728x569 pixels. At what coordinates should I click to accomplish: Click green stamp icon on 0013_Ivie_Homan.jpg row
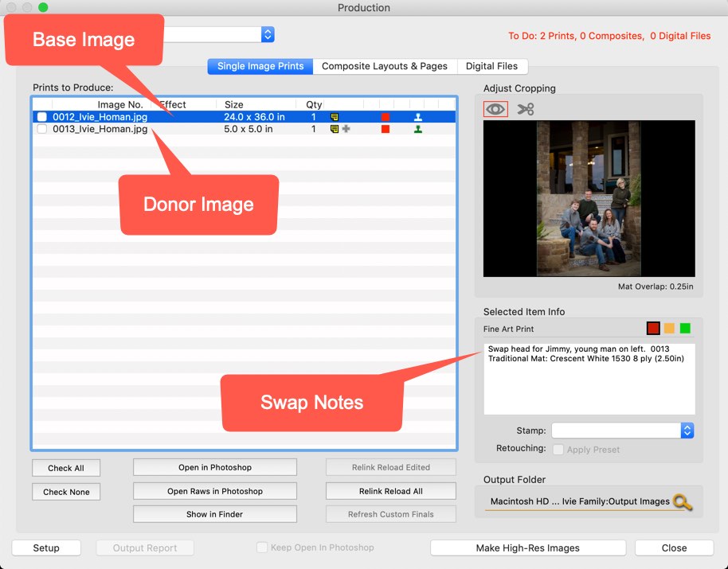(418, 129)
